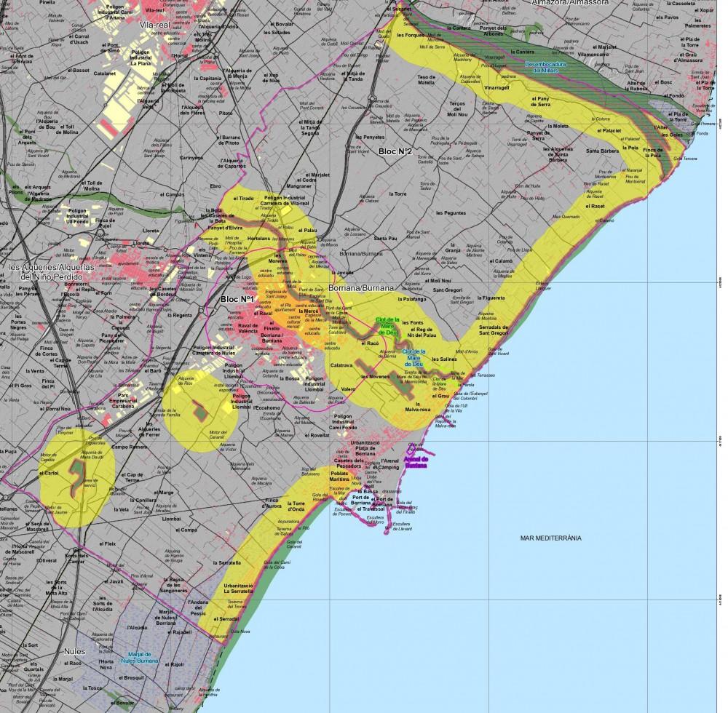The width and height of the screenshot is (728, 713).
Task: Select the Urbanització La Serratella label
Action: (x=239, y=589)
